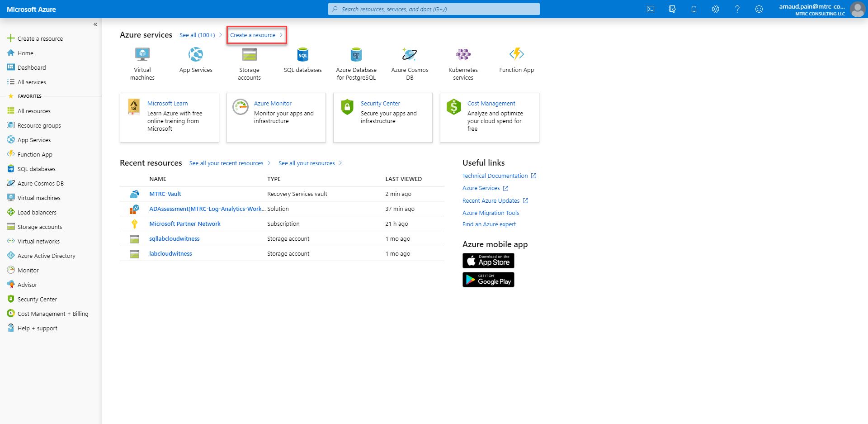Open the feedback smiley icon
Viewport: 868px width, 424px height.
point(759,9)
